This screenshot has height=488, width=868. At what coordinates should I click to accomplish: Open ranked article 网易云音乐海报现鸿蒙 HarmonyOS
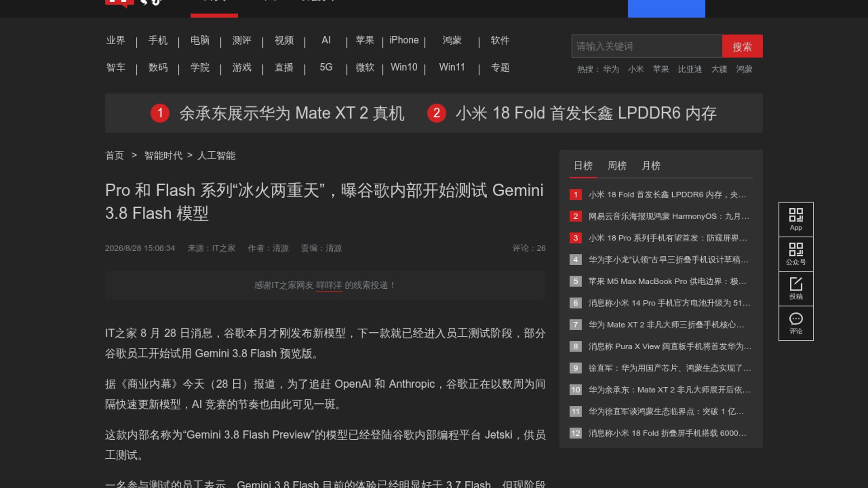[x=669, y=216]
